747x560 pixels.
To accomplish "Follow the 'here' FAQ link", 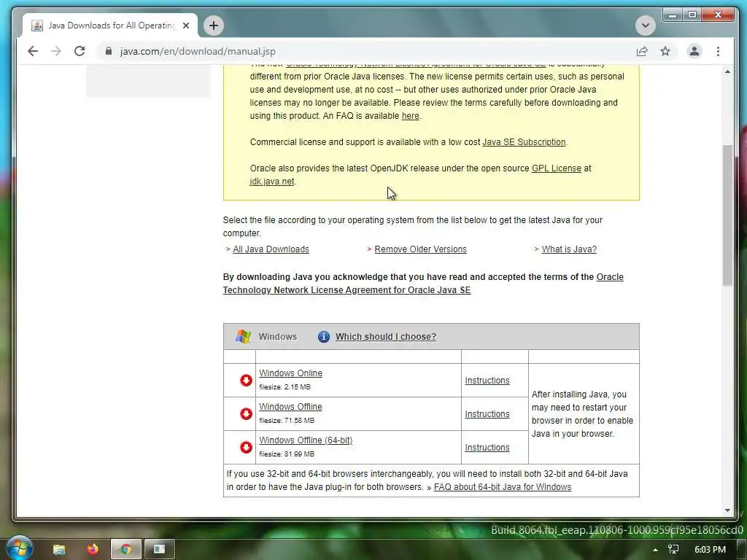I will pos(410,116).
